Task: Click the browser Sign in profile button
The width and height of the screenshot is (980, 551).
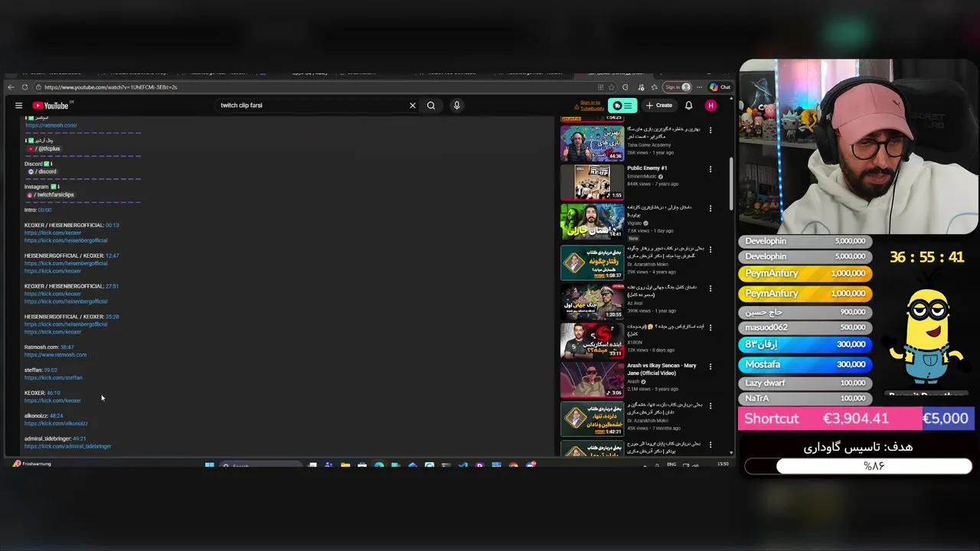Action: pyautogui.click(x=677, y=87)
